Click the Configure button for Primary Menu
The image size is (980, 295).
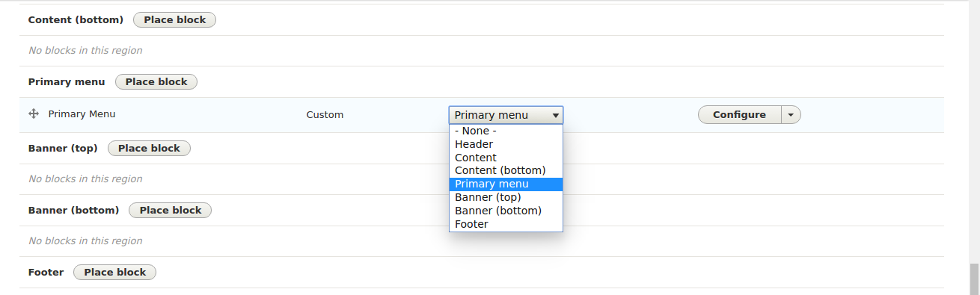[x=739, y=115]
